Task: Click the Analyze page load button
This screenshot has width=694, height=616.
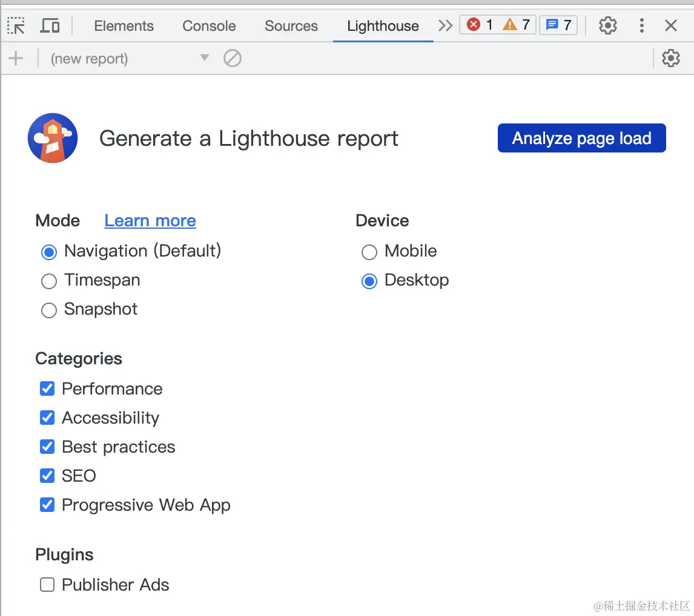Action: pos(581,138)
